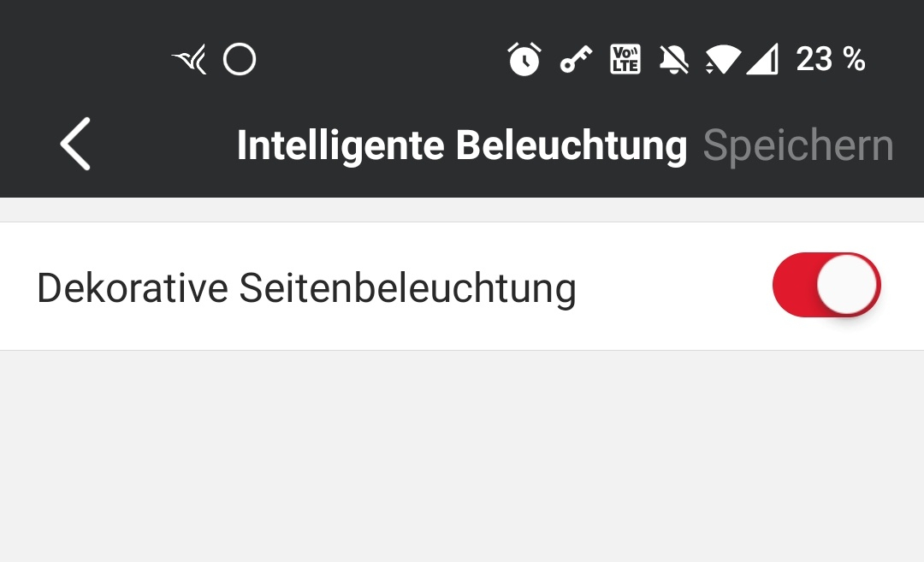Image resolution: width=924 pixels, height=562 pixels.
Task: Tap Speichern to save settings
Action: click(797, 146)
